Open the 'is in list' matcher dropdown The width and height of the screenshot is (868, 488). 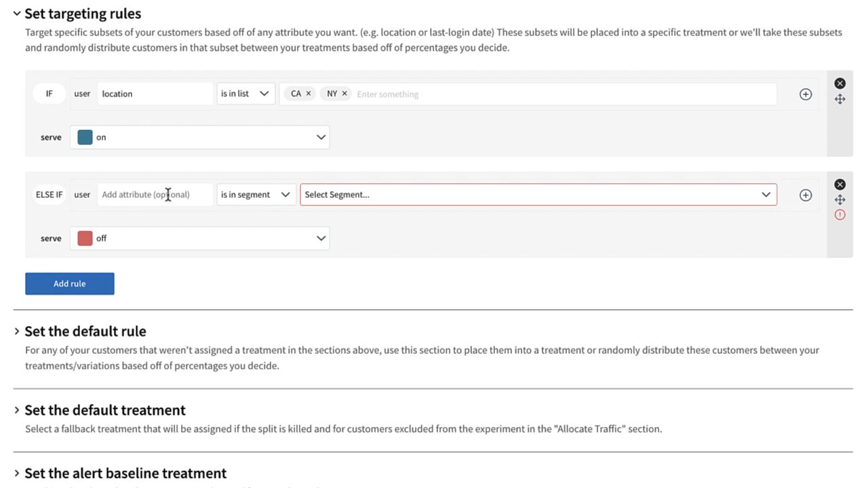(x=245, y=94)
